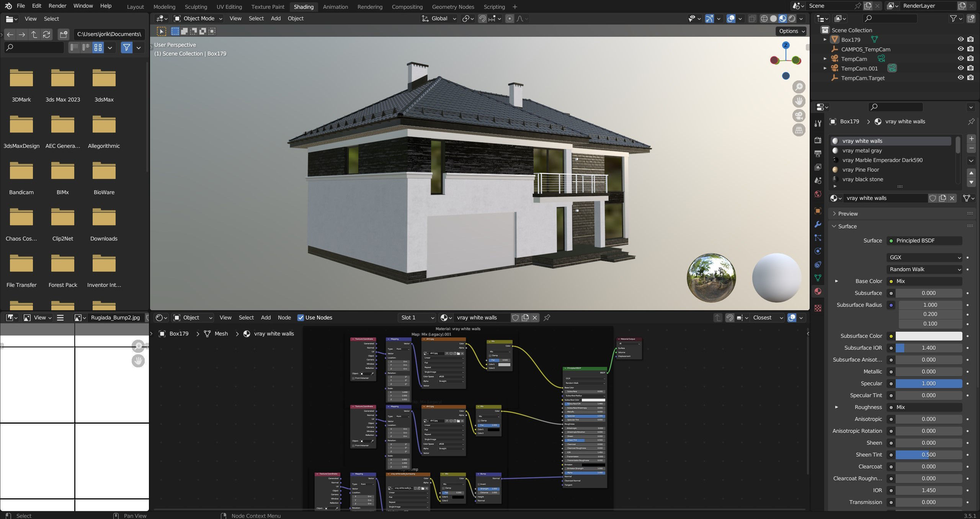Open the World properties tab icon
Screen dimensions: 980x519
pyautogui.click(x=818, y=194)
